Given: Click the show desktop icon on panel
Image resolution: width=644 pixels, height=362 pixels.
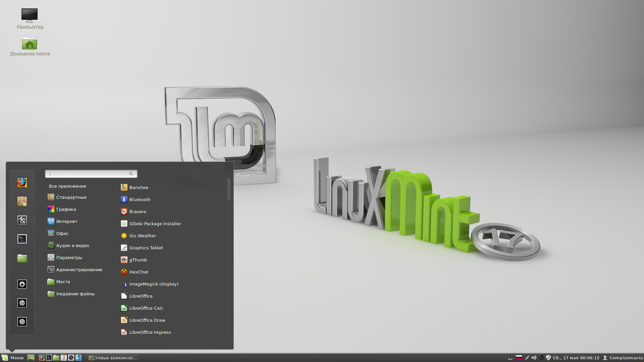Looking at the screenshot, I should (31, 358).
